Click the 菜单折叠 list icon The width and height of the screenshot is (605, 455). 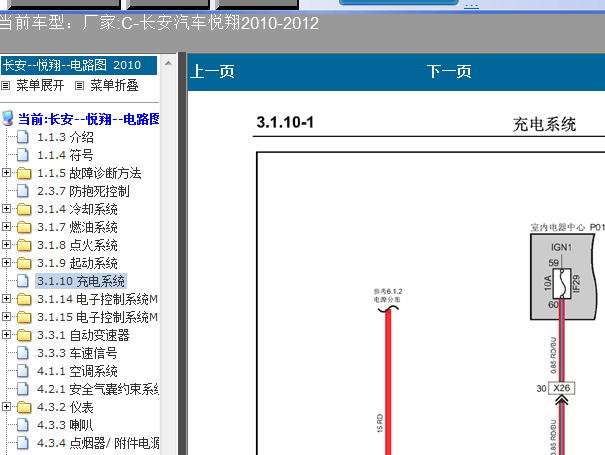(79, 85)
